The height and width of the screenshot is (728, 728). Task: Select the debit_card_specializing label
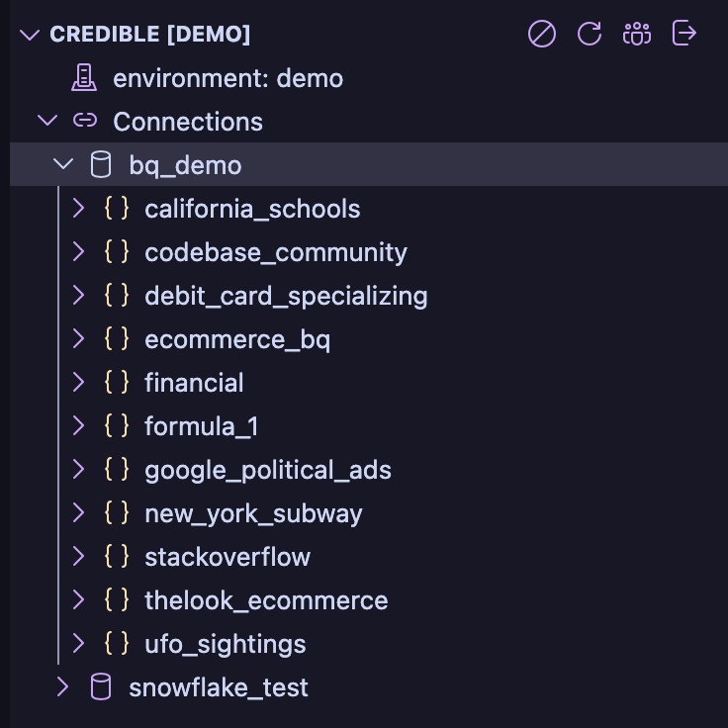pos(286,296)
